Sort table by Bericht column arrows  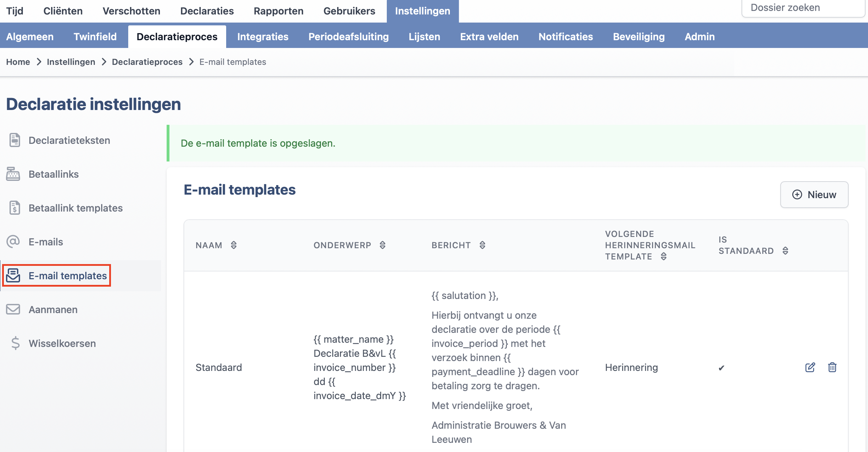(482, 245)
